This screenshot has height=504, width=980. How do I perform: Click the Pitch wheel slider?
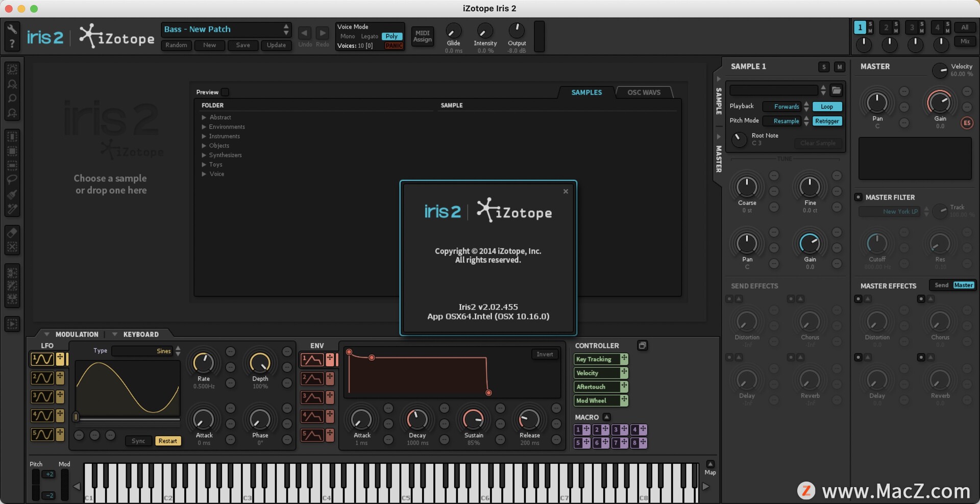tap(36, 485)
